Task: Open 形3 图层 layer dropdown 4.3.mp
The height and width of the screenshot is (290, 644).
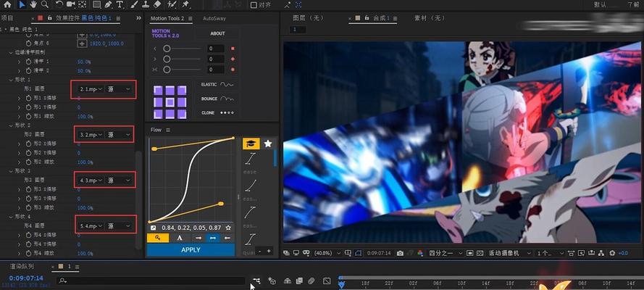Action: point(91,181)
